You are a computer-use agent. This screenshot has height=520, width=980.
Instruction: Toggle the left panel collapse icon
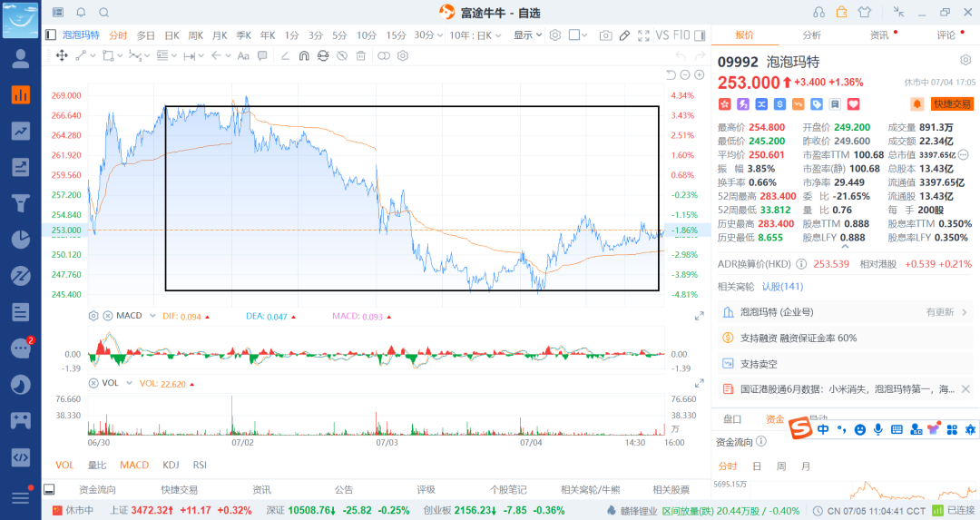click(51, 35)
